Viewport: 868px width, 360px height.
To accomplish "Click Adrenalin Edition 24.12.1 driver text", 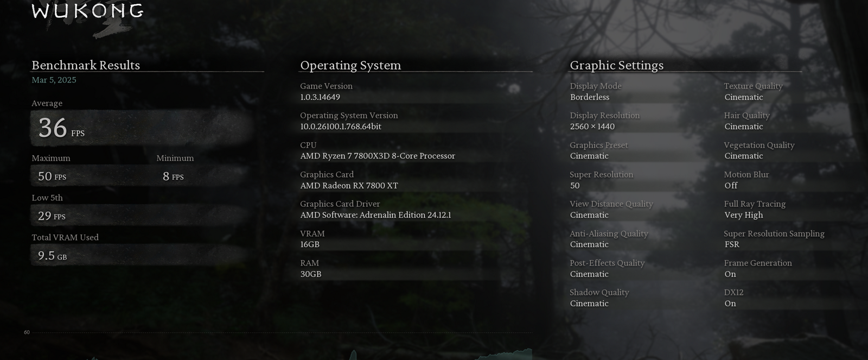I will [x=375, y=215].
